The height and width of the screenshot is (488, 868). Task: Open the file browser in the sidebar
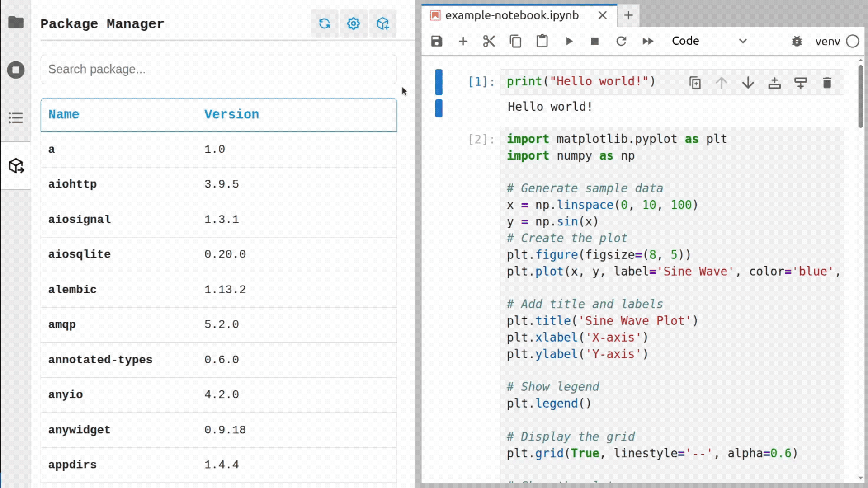click(x=16, y=22)
